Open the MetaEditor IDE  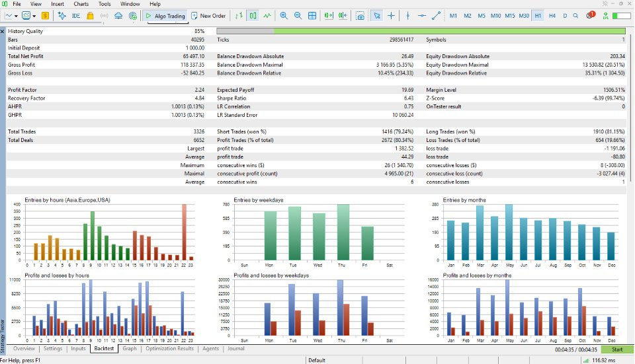coord(75,16)
